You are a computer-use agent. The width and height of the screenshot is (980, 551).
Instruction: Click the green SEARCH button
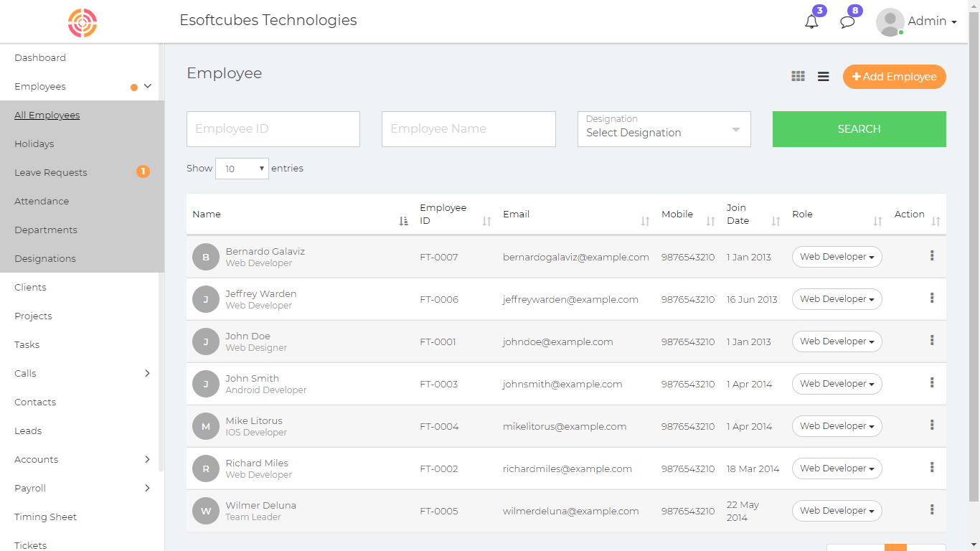859,129
